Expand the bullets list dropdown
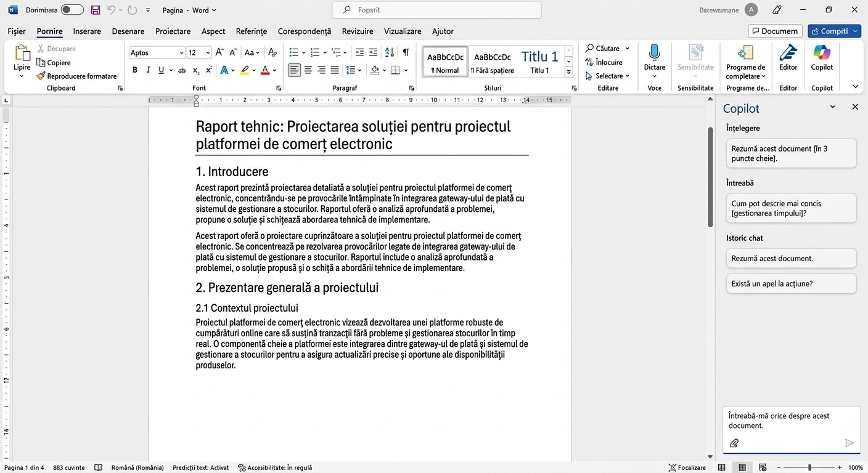Image resolution: width=868 pixels, height=473 pixels. (x=303, y=52)
